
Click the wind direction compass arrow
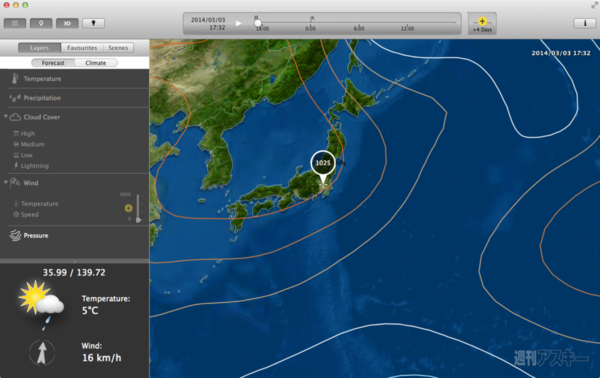click(42, 352)
